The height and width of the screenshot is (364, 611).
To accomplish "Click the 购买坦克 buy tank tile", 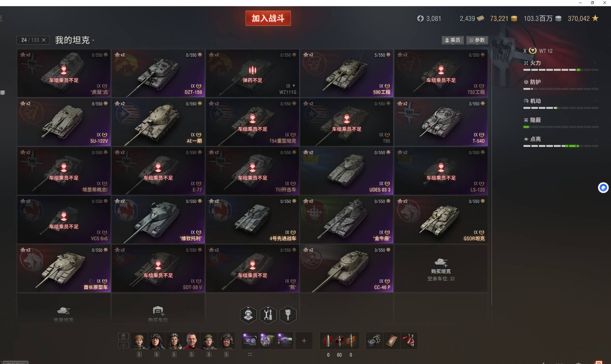I will (441, 268).
